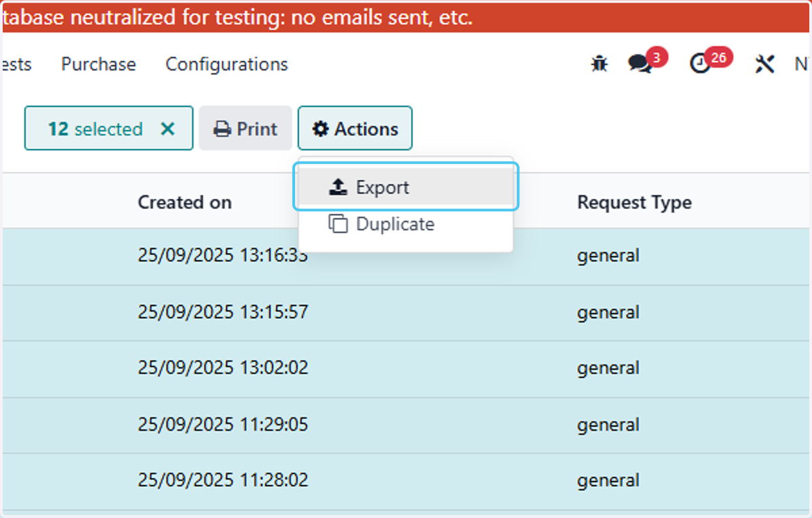Screen dimensions: 812x518
Task: Choose Duplicate from the Actions menu
Action: (406, 224)
